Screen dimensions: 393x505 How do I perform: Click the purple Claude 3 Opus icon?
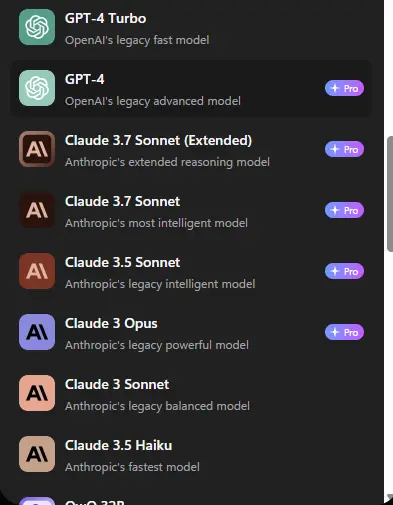pyautogui.click(x=37, y=332)
